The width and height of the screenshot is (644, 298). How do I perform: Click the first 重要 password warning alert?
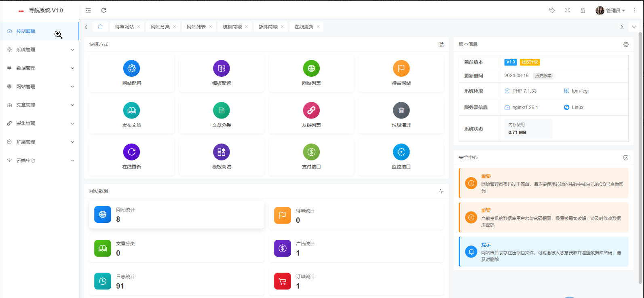point(544,183)
